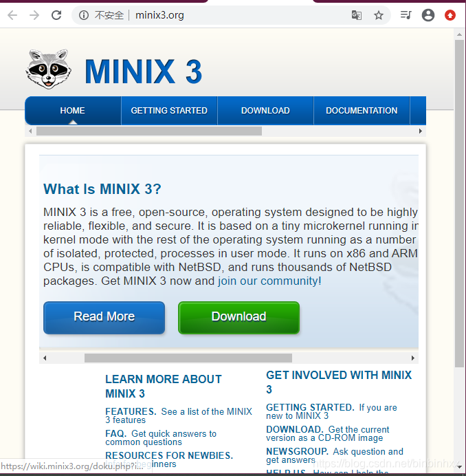Select the HOME navigation tab
Image resolution: width=466 pixels, height=476 pixels.
[x=73, y=111]
